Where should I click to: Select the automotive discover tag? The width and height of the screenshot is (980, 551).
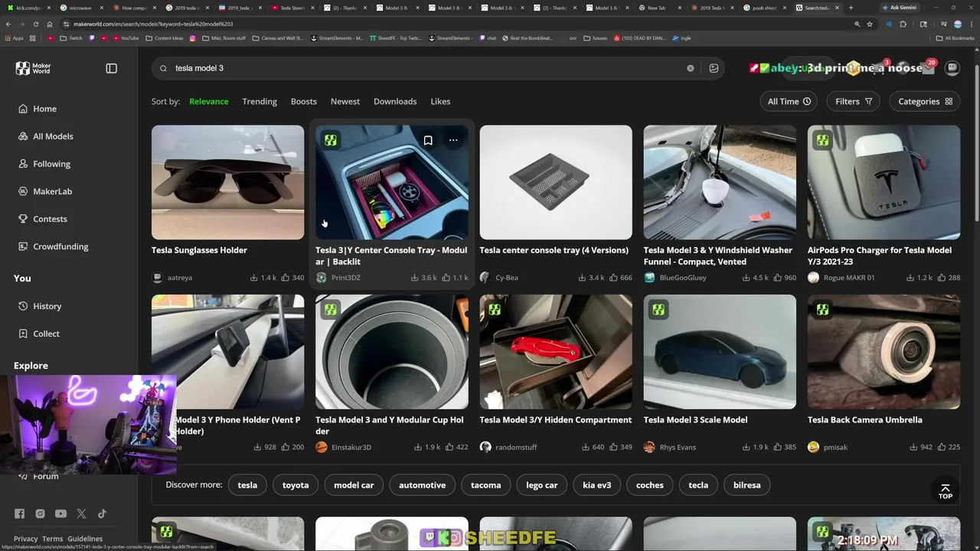422,485
